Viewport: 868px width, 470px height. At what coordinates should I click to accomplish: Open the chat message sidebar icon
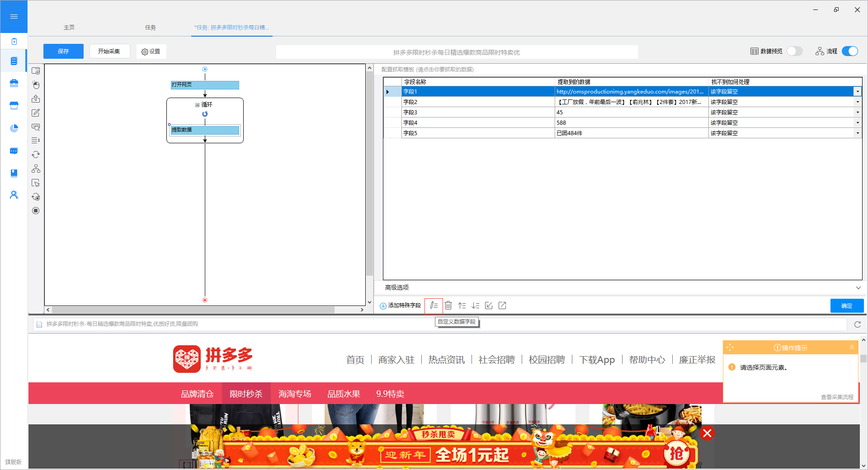14,151
